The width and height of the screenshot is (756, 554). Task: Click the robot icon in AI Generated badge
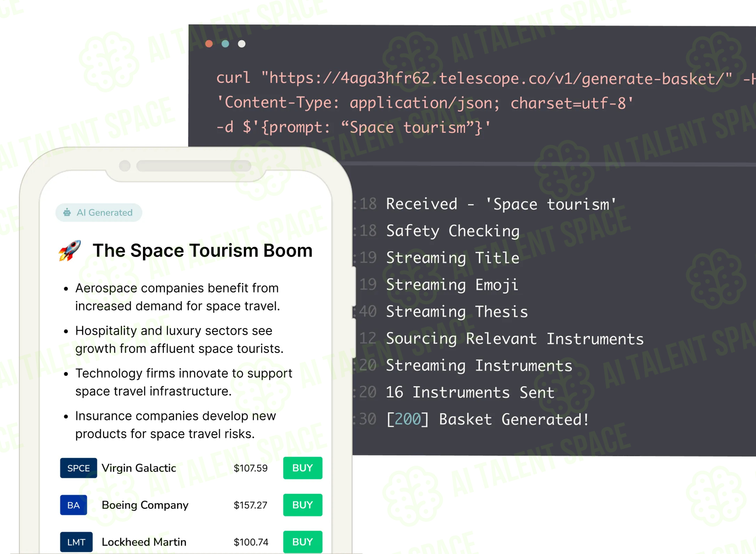coord(67,212)
